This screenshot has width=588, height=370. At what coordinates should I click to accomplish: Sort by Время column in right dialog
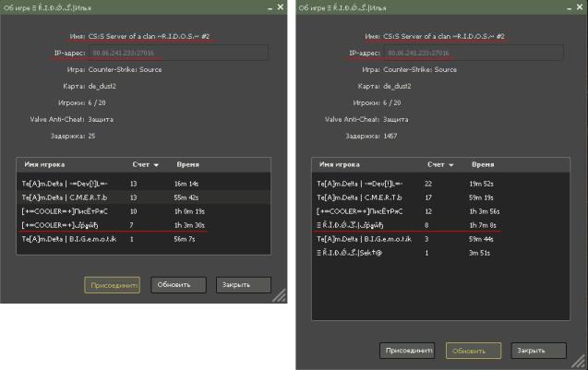482,164
